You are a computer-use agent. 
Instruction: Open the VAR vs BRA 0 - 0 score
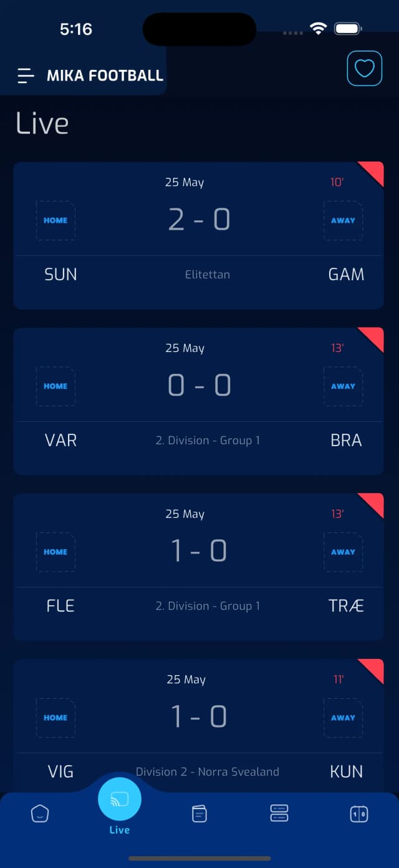199,386
